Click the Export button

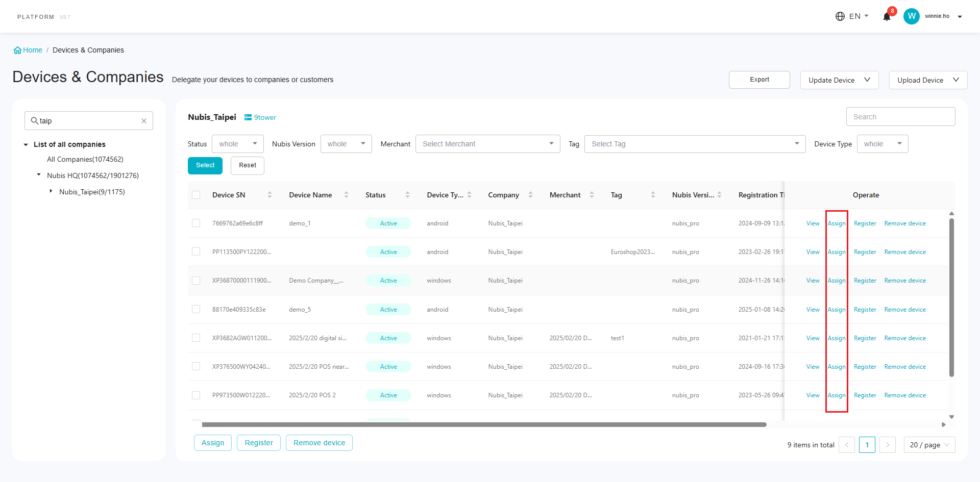(x=759, y=80)
